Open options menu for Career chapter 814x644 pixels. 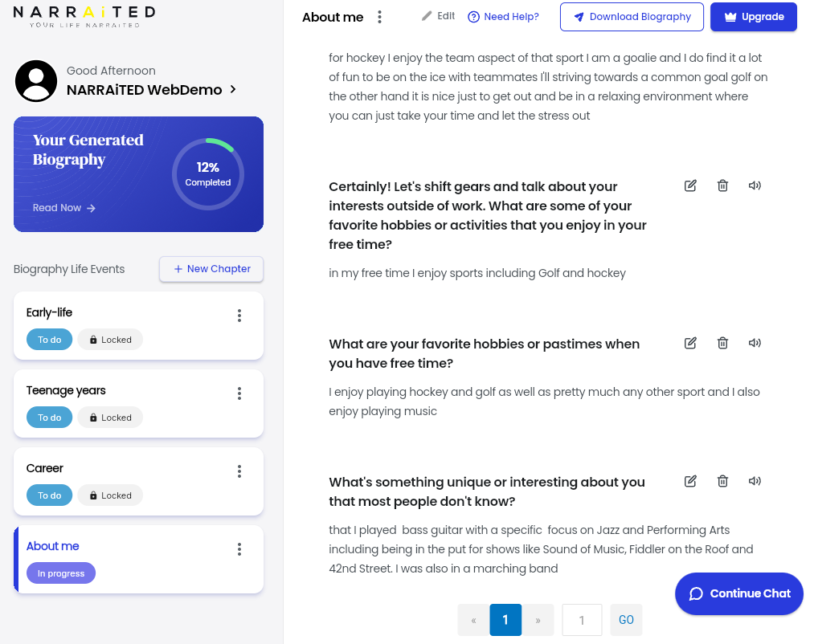point(239,471)
